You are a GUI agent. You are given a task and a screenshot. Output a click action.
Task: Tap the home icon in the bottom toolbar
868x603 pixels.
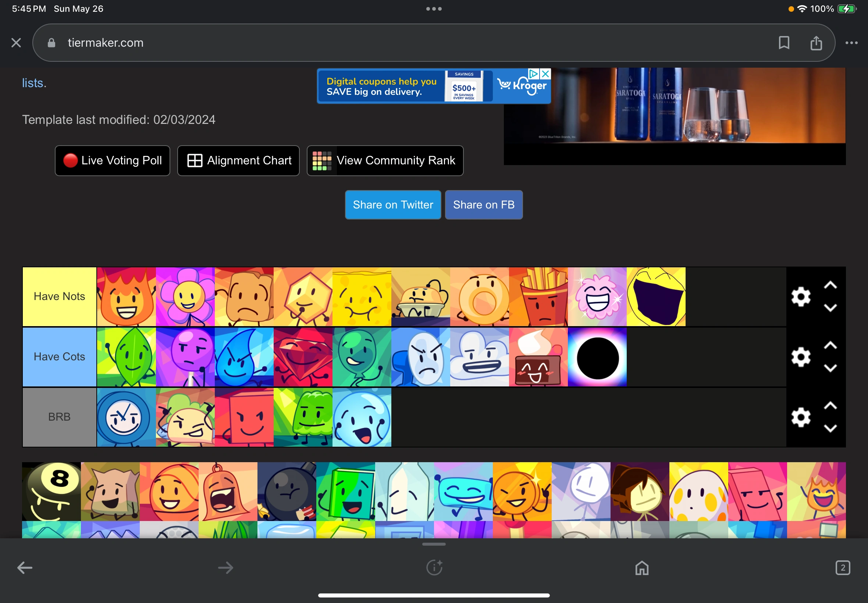point(641,567)
